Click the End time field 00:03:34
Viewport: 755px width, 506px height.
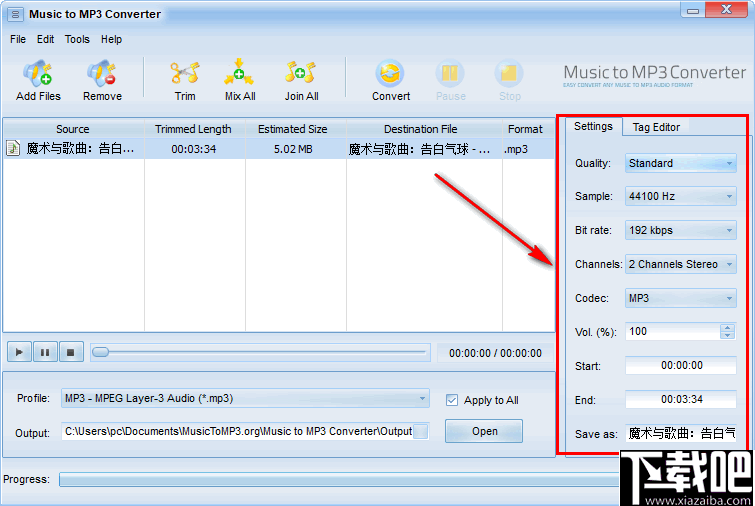tap(681, 400)
